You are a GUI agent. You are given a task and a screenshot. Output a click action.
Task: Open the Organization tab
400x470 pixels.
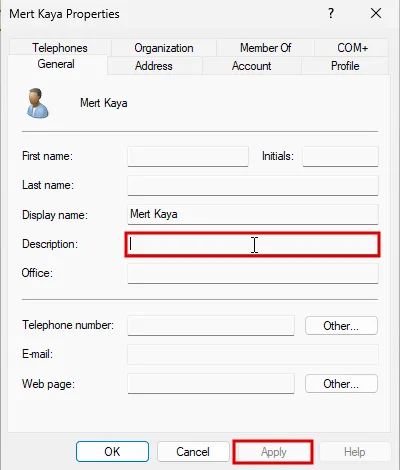click(x=164, y=48)
